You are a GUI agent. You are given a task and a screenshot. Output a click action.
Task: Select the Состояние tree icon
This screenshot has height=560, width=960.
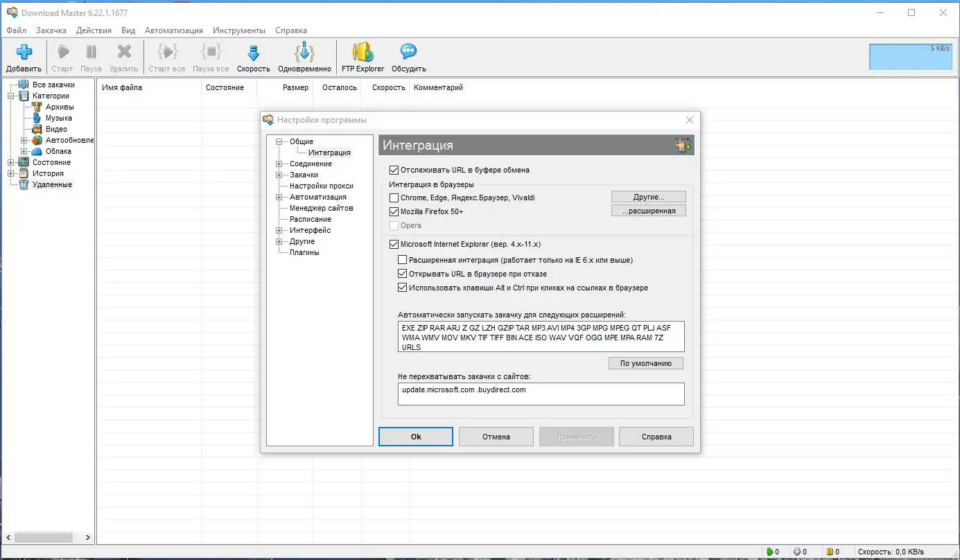click(x=24, y=162)
